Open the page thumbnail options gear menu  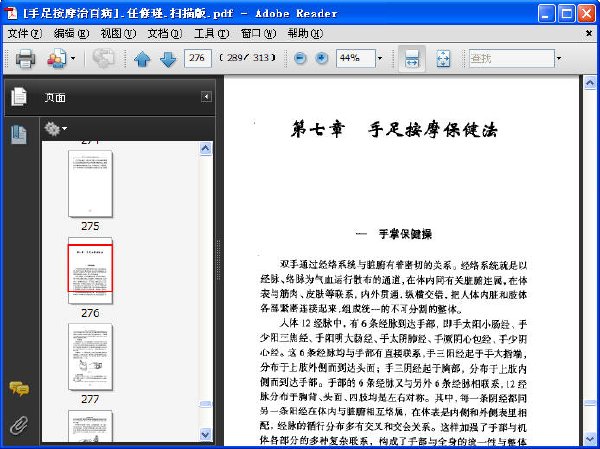55,129
